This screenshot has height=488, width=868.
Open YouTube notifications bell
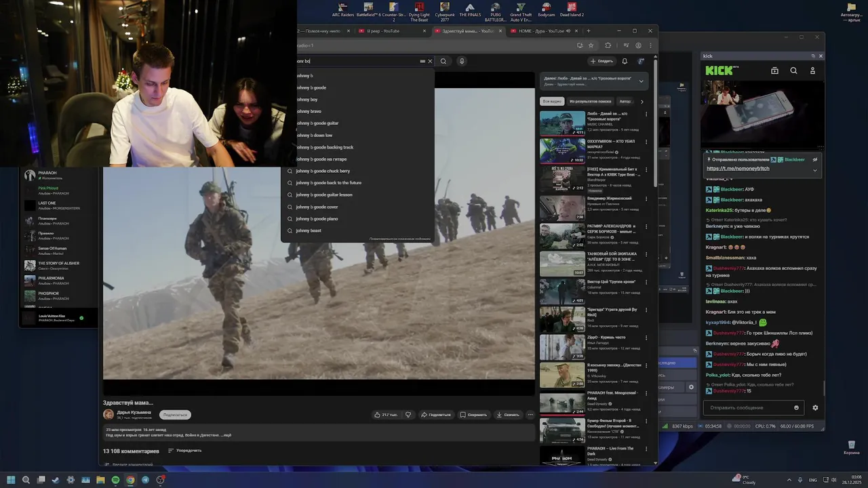pos(625,61)
